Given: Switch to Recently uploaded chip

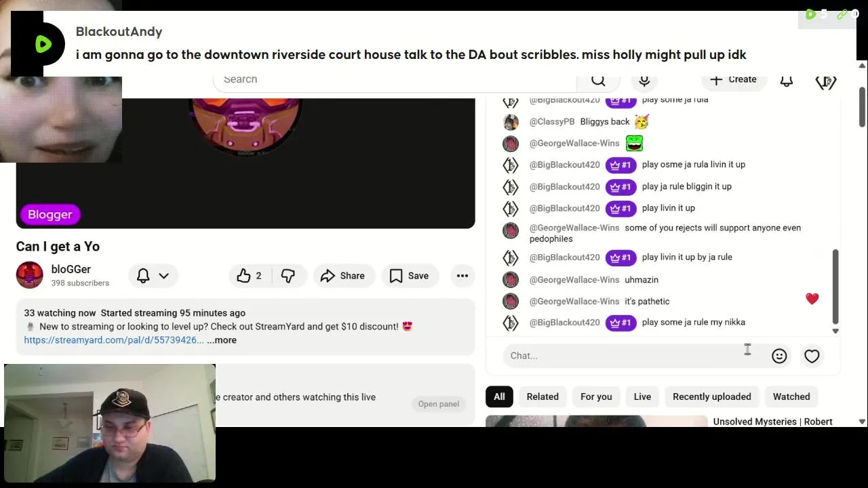Looking at the screenshot, I should (711, 396).
